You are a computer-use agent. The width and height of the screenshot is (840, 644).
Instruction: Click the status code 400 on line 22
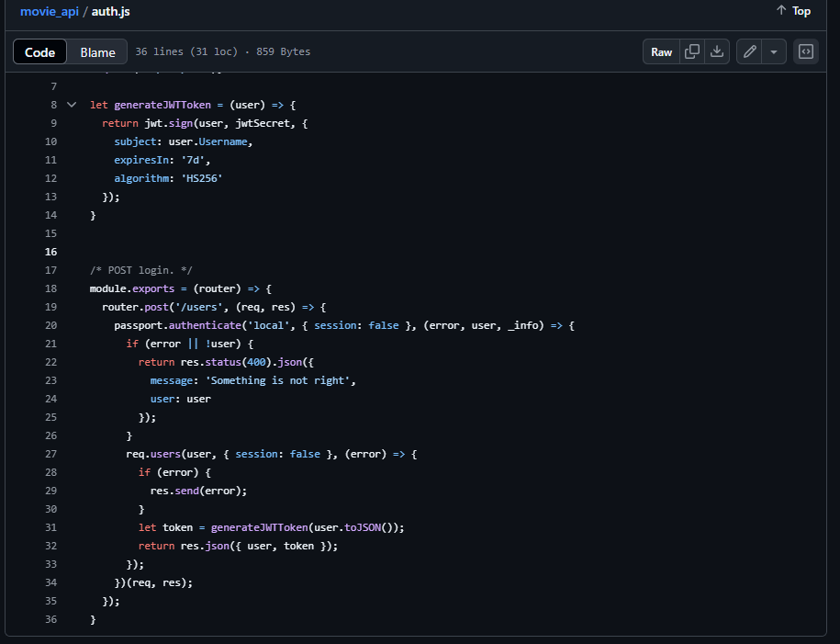(x=257, y=362)
